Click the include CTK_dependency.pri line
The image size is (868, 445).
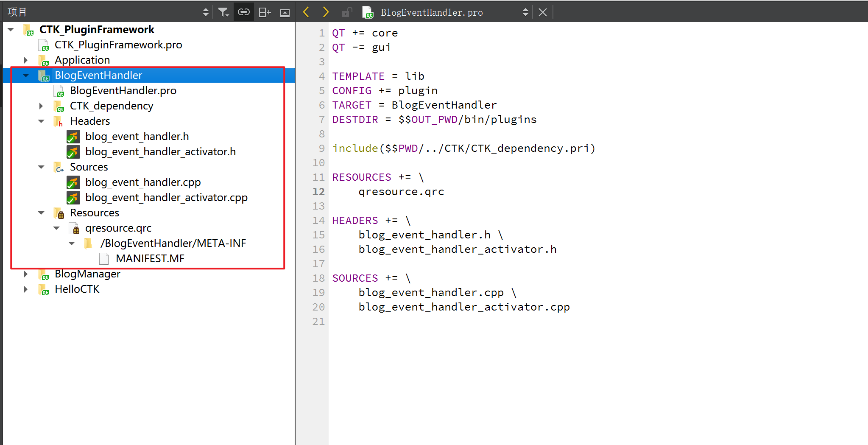(464, 148)
